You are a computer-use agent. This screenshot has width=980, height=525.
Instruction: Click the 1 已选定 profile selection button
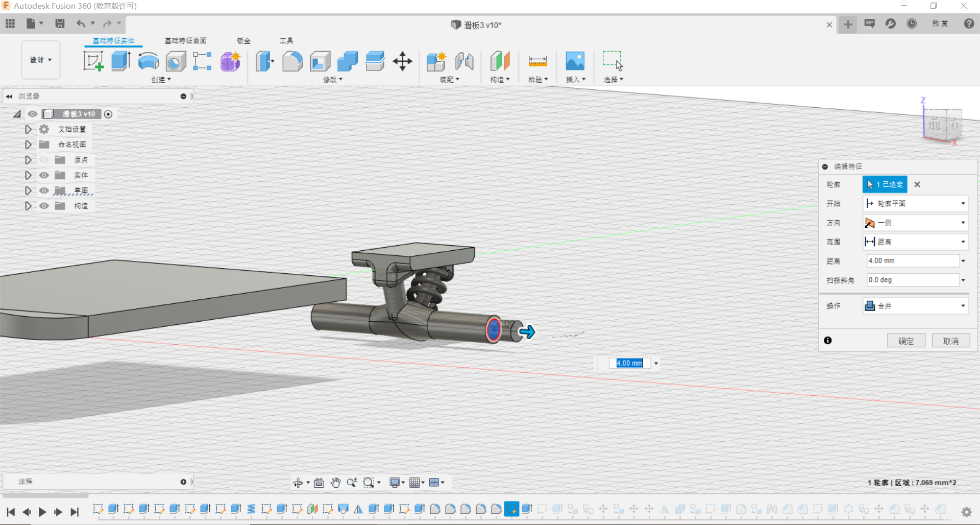pyautogui.click(x=885, y=184)
